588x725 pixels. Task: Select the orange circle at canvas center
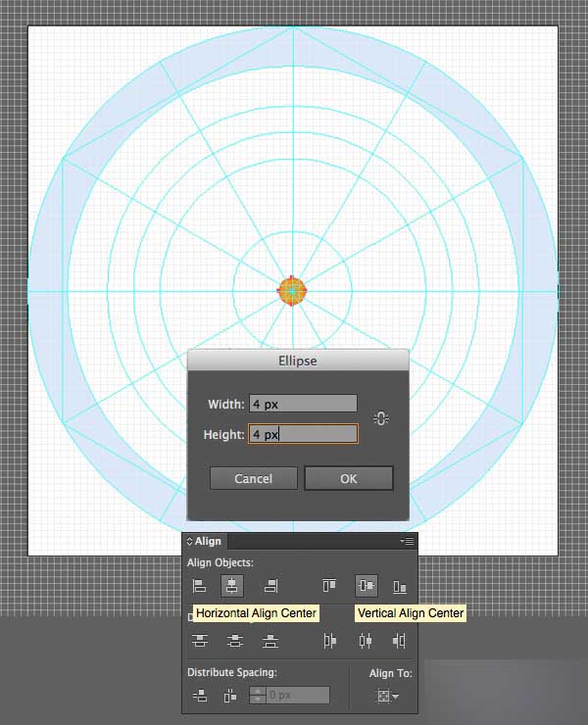click(292, 291)
